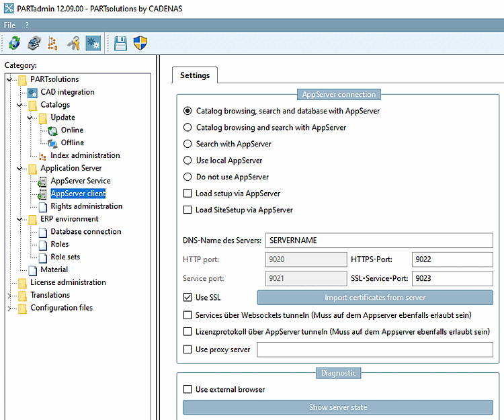This screenshot has height=420, width=504.
Task: Click the ERP environment folder icon
Action: (32, 220)
